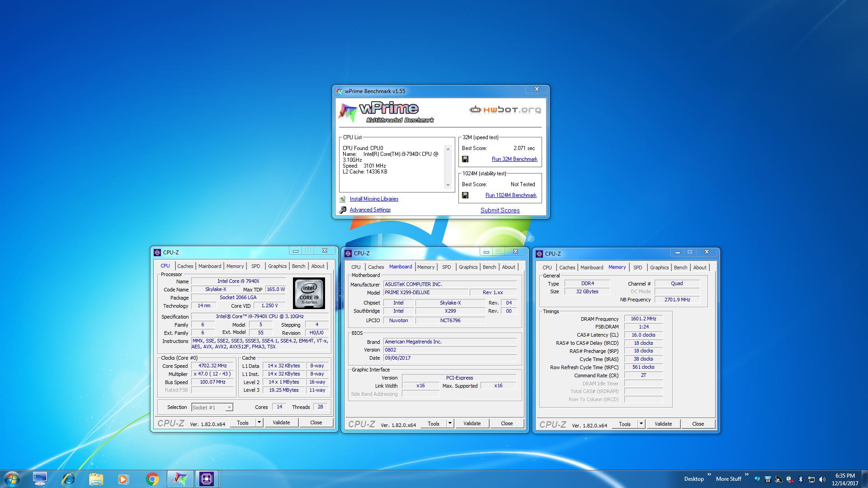Screen dimensions: 868x488
Task: Open the Advanced Settings link
Action: 370,210
